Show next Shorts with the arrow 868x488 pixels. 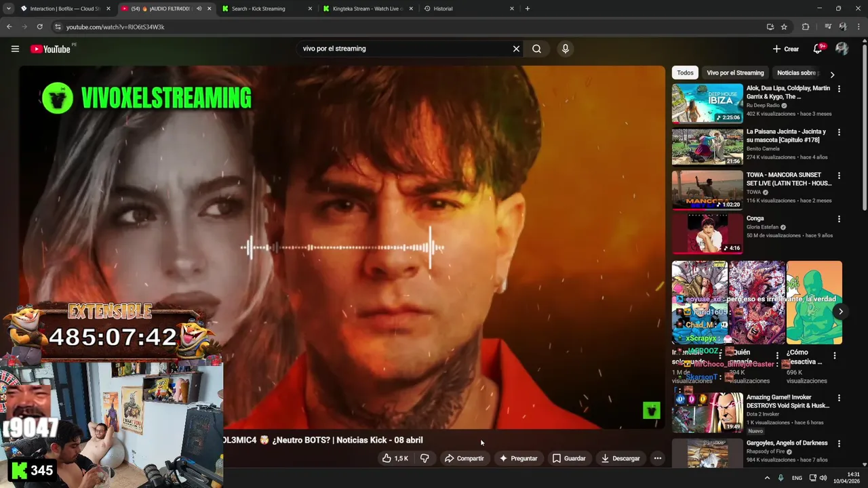tap(840, 312)
